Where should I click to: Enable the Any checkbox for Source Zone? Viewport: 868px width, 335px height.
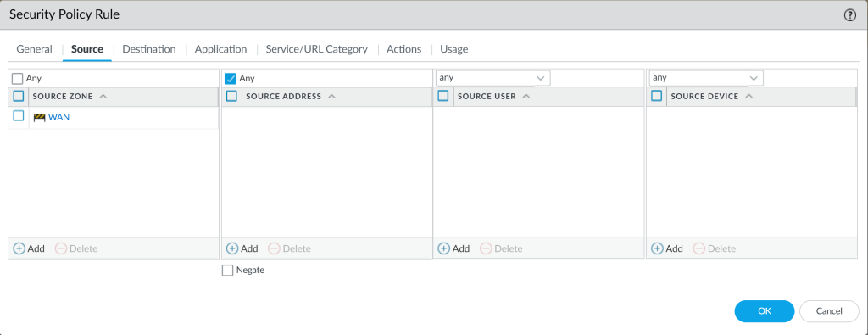point(18,79)
